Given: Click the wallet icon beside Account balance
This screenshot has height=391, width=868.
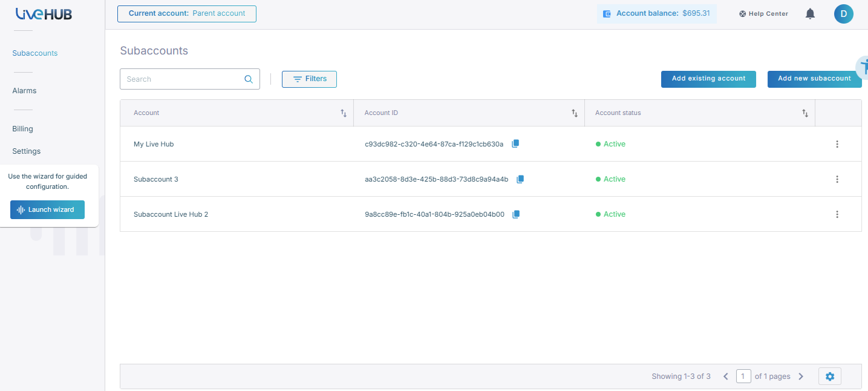Looking at the screenshot, I should pos(607,13).
